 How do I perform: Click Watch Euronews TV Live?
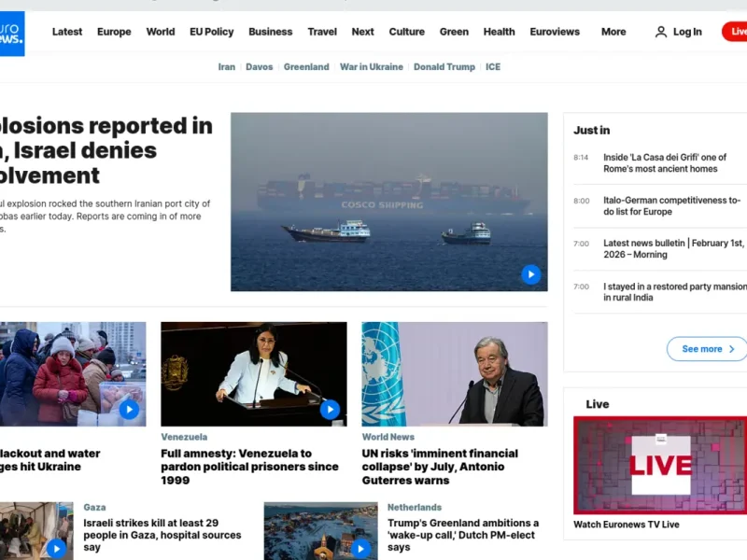point(624,525)
